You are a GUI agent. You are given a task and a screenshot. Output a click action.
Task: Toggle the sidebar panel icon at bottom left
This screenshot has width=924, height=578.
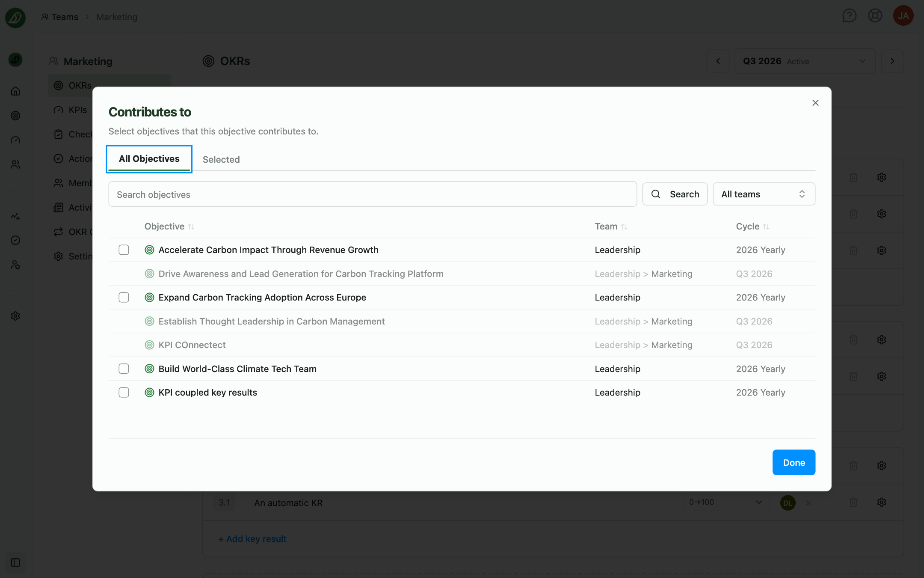tap(15, 563)
